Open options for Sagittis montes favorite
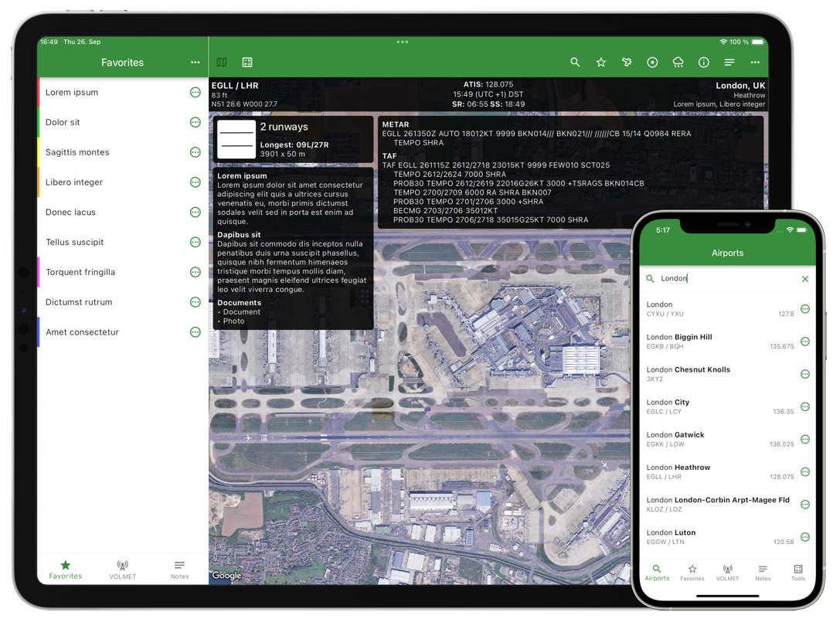 coord(196,152)
